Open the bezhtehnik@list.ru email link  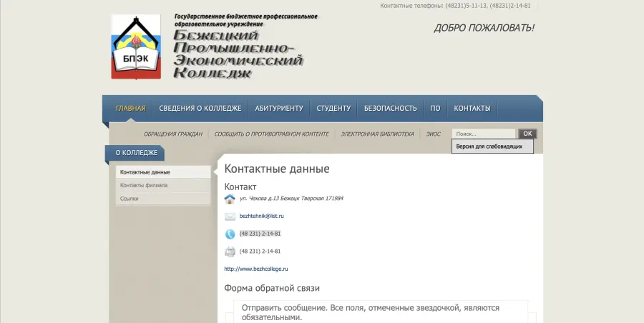tap(262, 216)
